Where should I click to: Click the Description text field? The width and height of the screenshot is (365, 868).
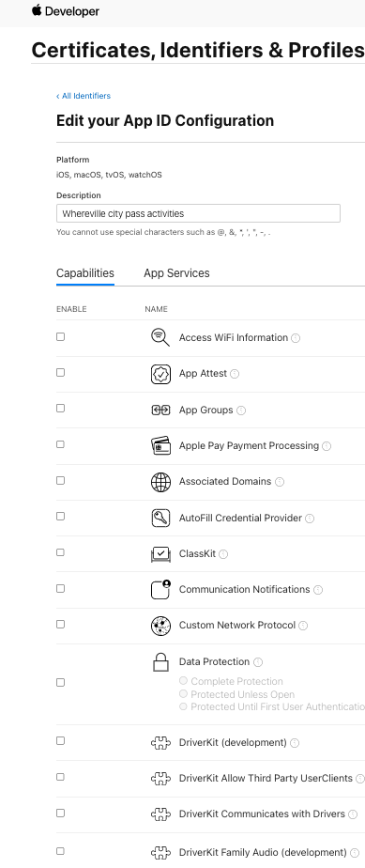(198, 213)
